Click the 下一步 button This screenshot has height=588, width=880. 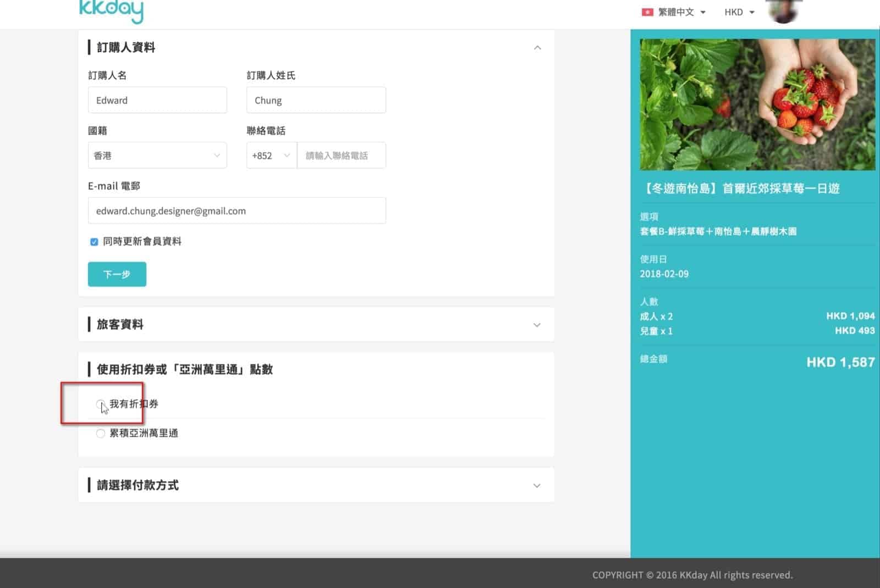pyautogui.click(x=117, y=274)
